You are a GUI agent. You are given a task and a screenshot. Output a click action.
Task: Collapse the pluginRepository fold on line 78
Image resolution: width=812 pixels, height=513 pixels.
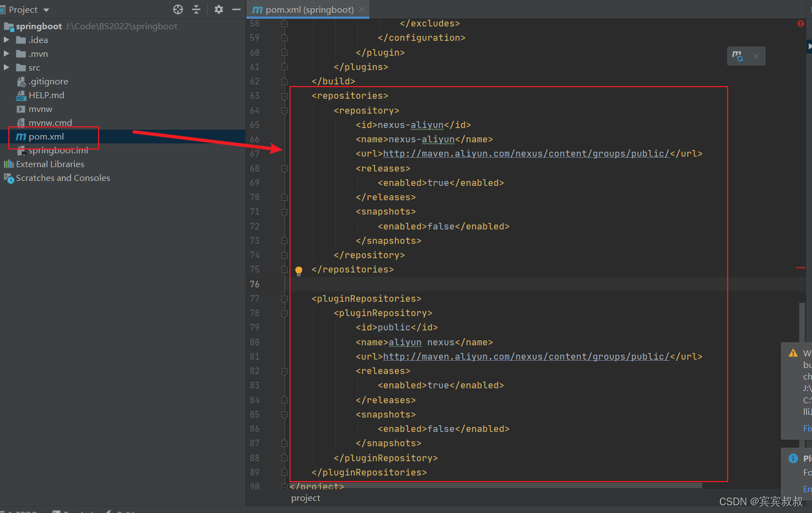(284, 313)
